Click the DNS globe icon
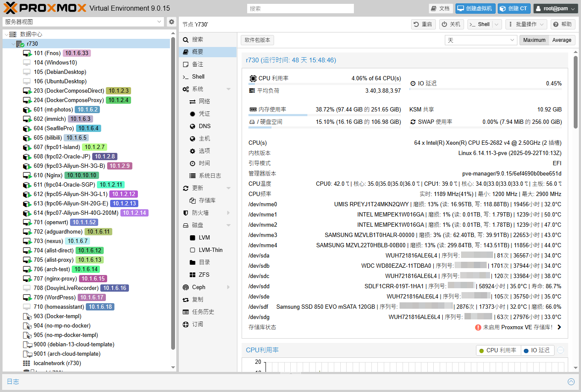This screenshot has width=581, height=392. coord(193,126)
